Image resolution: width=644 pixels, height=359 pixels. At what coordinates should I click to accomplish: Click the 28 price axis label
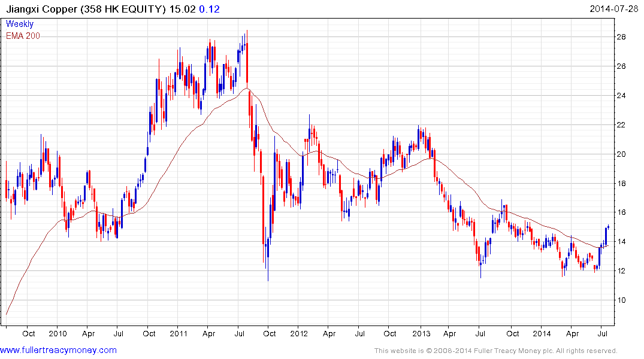pos(621,37)
